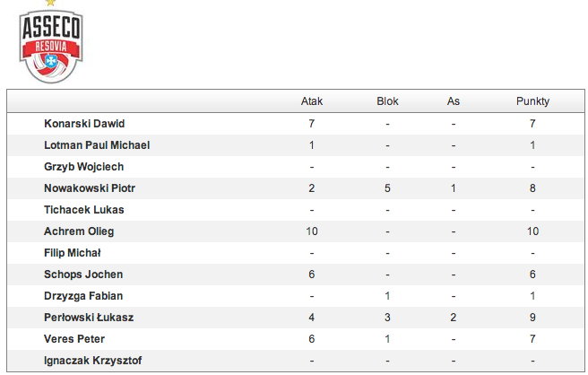Select Grzyb Wojciech row name
Screen dimensions: 588x375
click(83, 167)
